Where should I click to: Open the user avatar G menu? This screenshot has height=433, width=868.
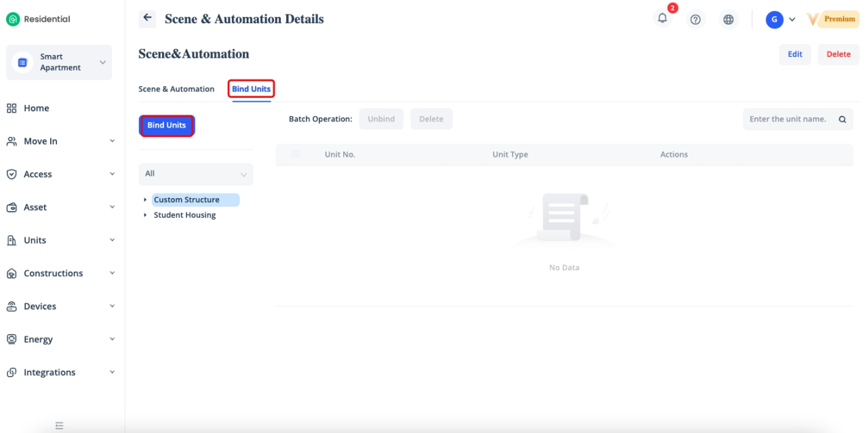(x=774, y=20)
